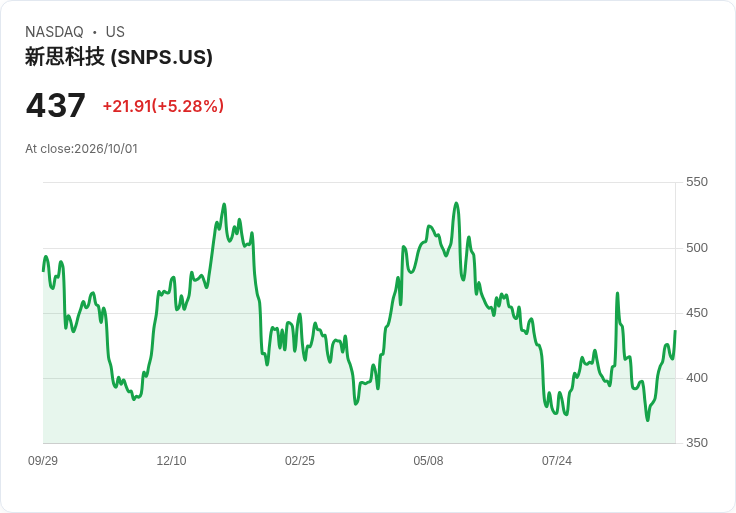The width and height of the screenshot is (736, 513).
Task: Click the final point of the price line
Action: [675, 331]
